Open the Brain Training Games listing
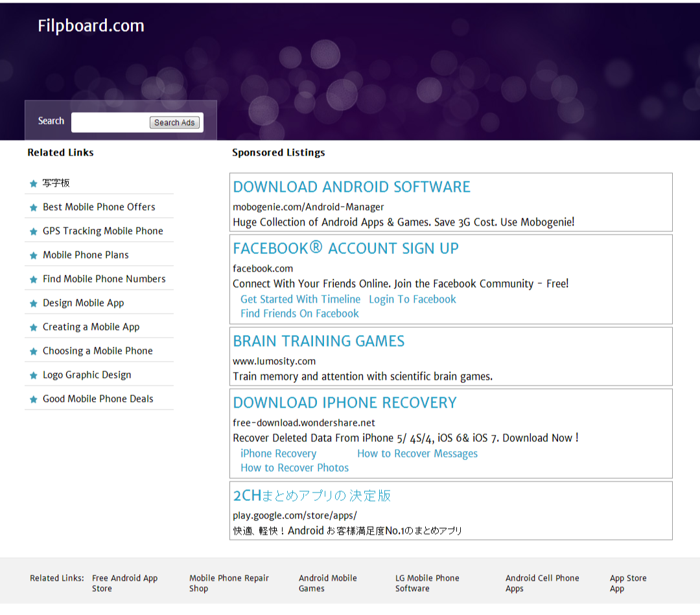The width and height of the screenshot is (700, 615). 319,342
